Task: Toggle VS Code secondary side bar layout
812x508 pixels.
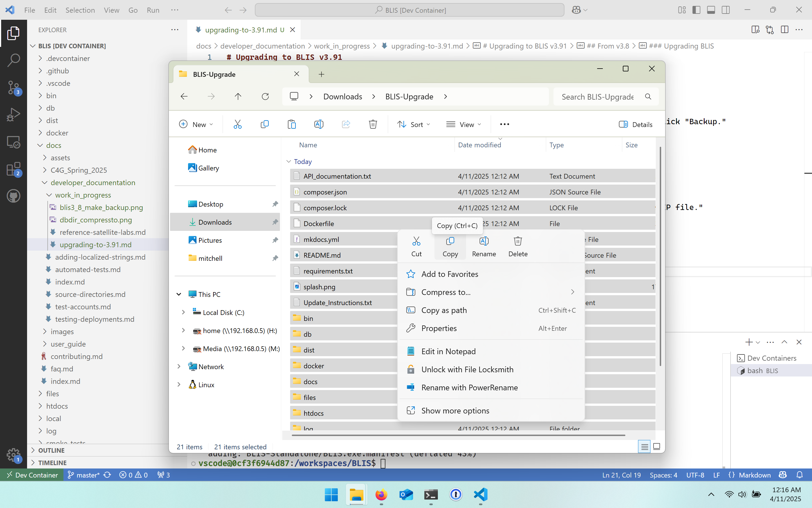Action: [726, 10]
